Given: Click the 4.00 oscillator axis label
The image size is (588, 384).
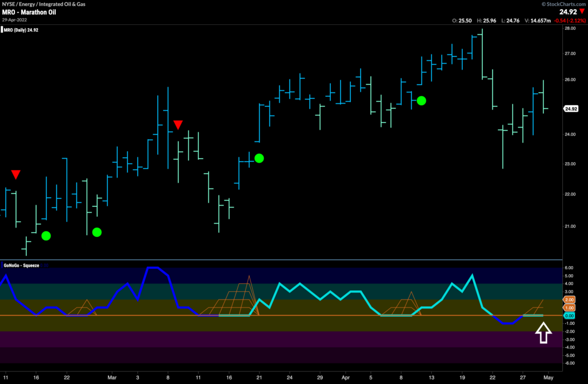Looking at the screenshot, I should click(569, 283).
